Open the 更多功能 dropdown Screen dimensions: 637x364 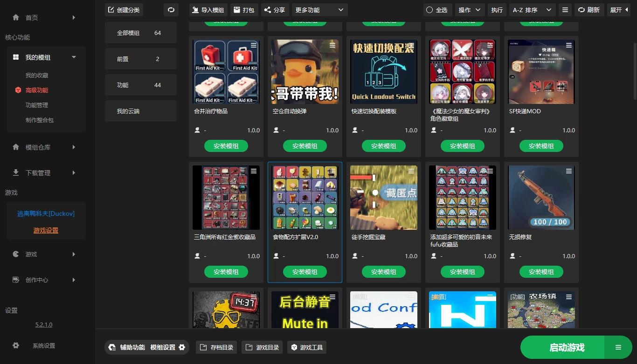pyautogui.click(x=319, y=10)
